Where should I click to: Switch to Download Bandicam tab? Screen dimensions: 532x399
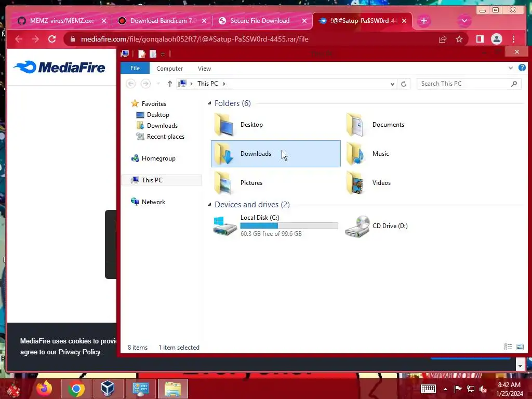click(x=162, y=21)
